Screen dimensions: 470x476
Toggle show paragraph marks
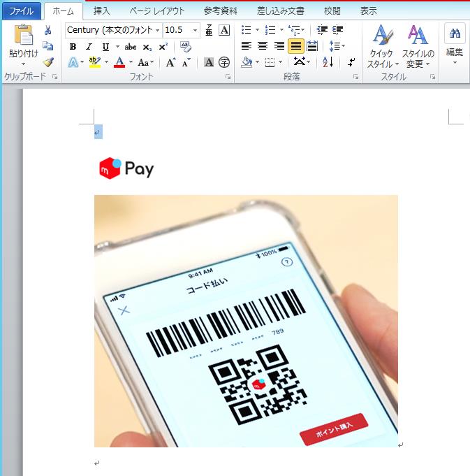pyautogui.click(x=351, y=62)
